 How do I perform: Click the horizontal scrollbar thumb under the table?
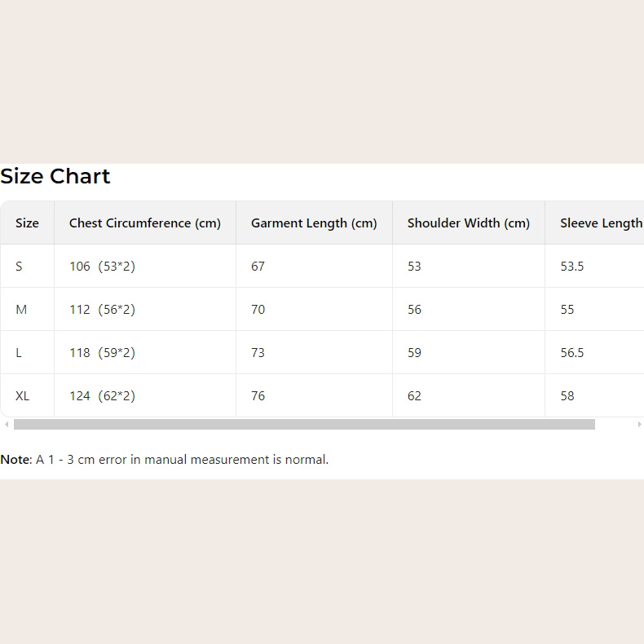304,425
